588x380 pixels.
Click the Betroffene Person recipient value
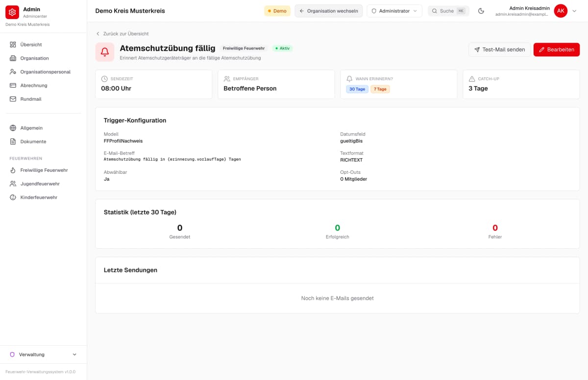click(x=250, y=89)
